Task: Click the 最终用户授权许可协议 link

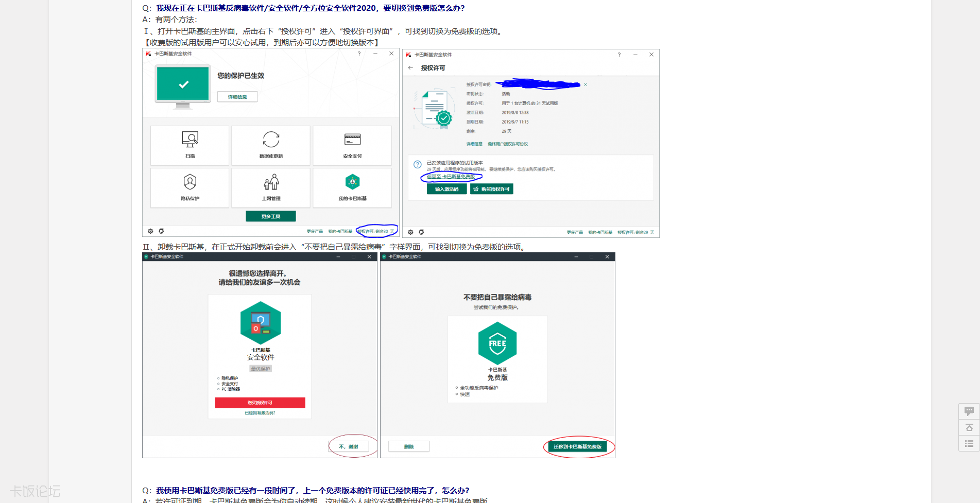Action: coord(508,144)
